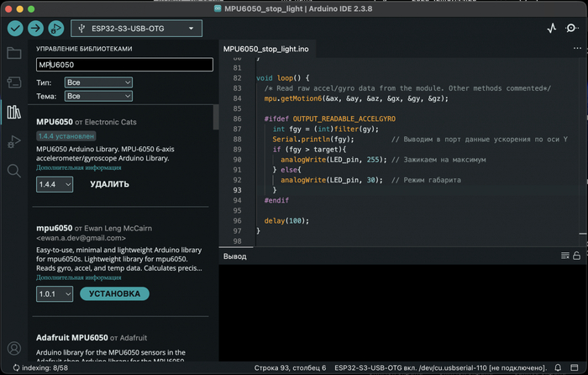Click the if (fgy > target) line
The width and height of the screenshot is (588, 375).
[309, 150]
